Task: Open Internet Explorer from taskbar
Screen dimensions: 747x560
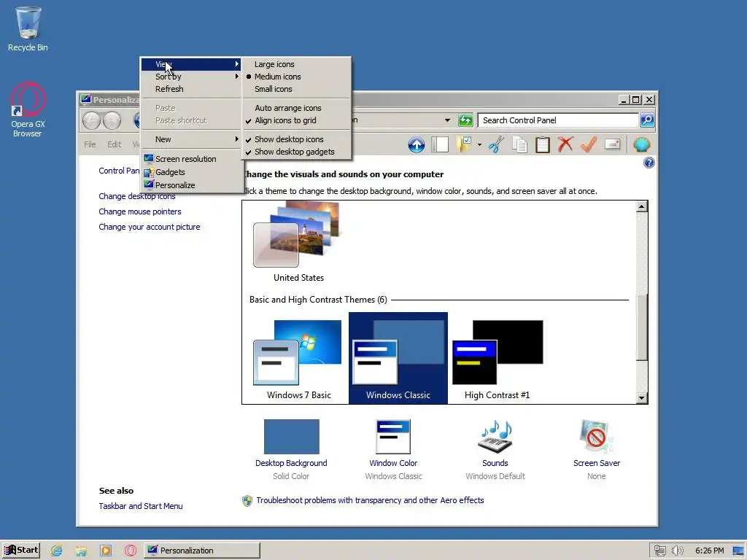Action: pos(56,551)
